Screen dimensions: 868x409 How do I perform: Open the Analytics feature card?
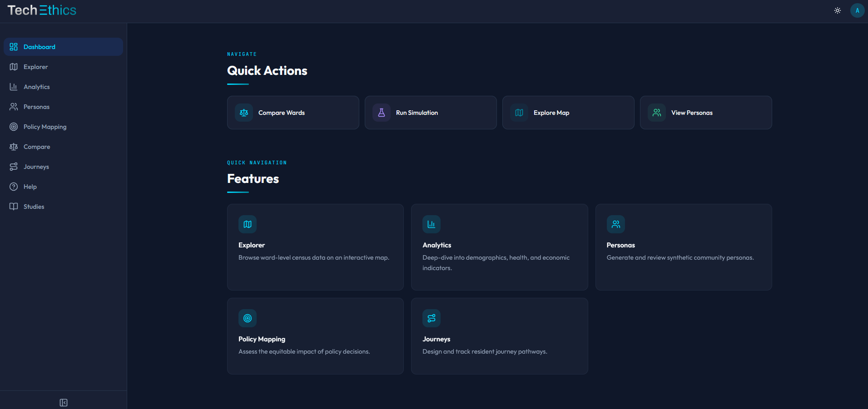(499, 247)
